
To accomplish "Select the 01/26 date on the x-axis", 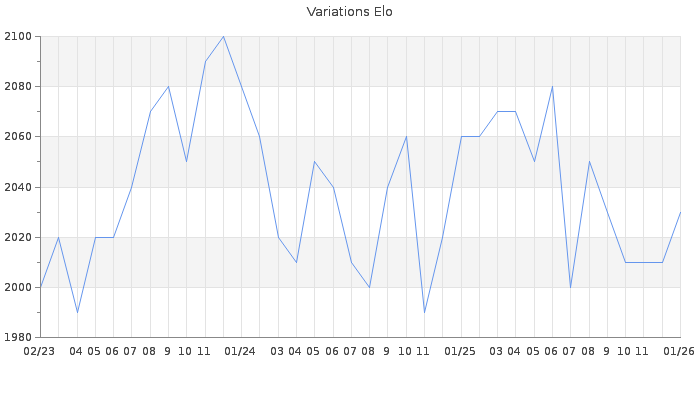I will coord(680,351).
